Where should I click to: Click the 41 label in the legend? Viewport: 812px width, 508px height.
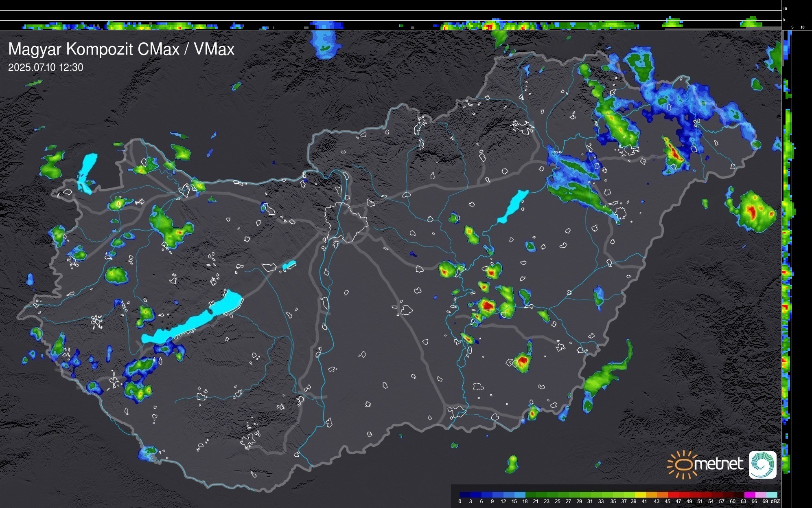pos(644,501)
